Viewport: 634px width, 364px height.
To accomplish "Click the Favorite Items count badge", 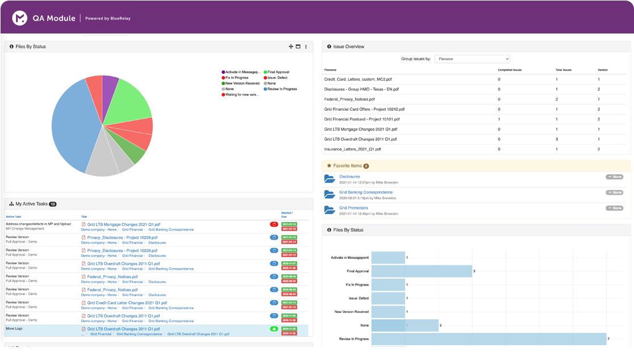I will click(366, 166).
